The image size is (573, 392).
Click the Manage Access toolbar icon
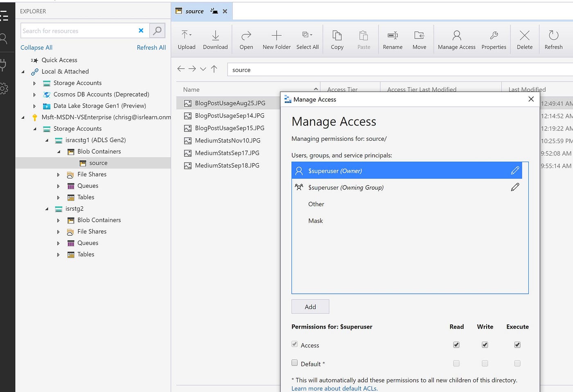(x=456, y=39)
